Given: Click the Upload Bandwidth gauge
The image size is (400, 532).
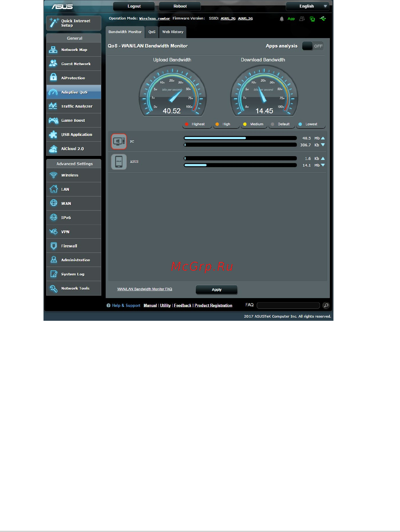Looking at the screenshot, I should pyautogui.click(x=172, y=91).
